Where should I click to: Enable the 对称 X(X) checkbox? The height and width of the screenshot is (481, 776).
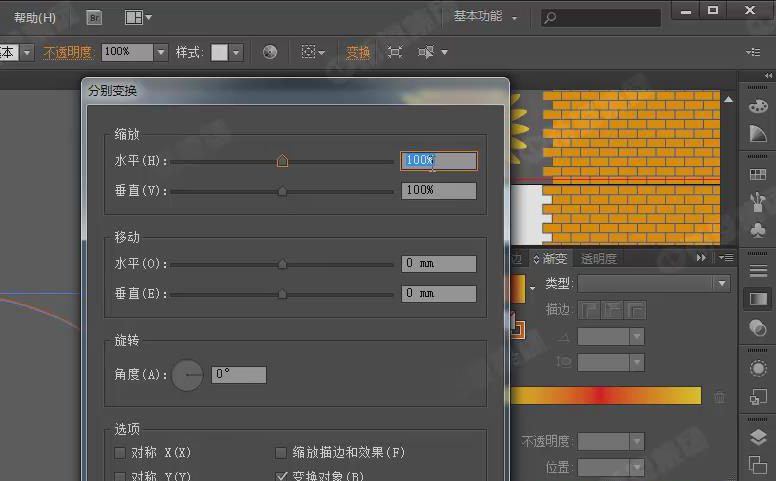[121, 453]
